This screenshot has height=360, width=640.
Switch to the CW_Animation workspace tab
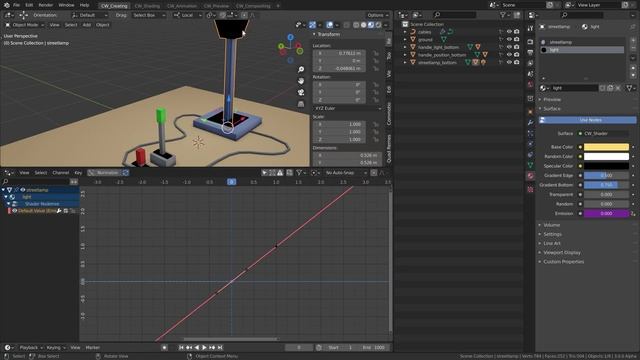182,6
